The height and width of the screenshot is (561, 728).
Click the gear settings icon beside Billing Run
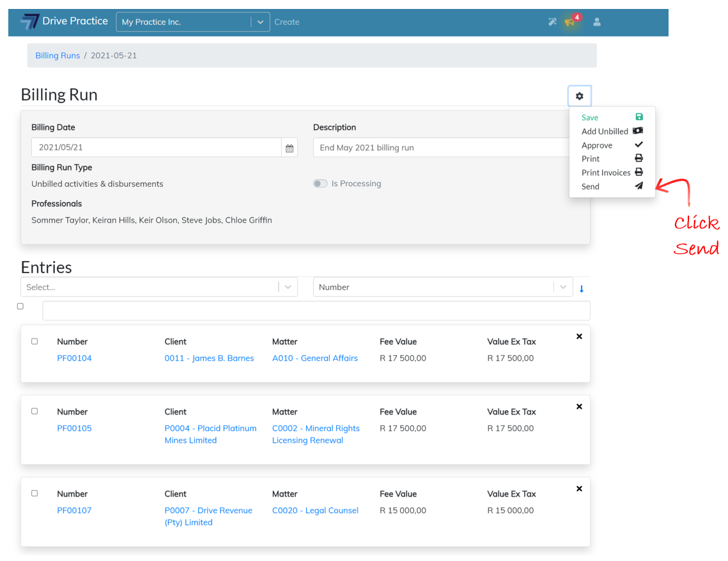coord(579,96)
